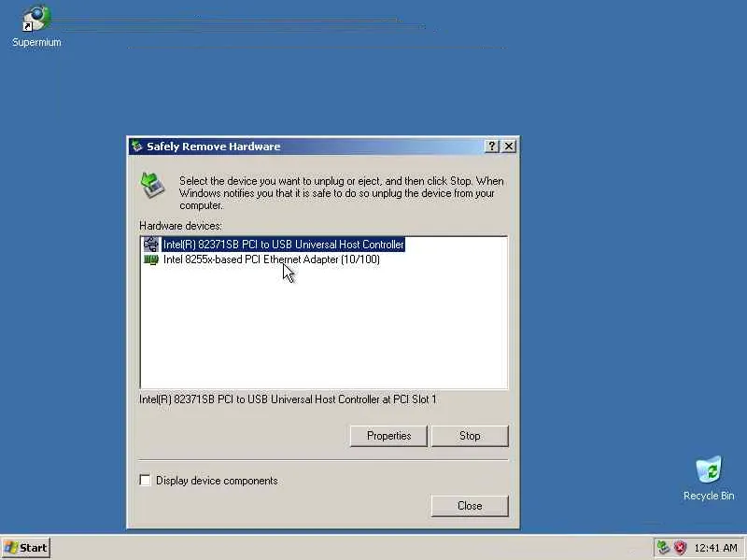Enable Display device components checkbox

point(145,480)
